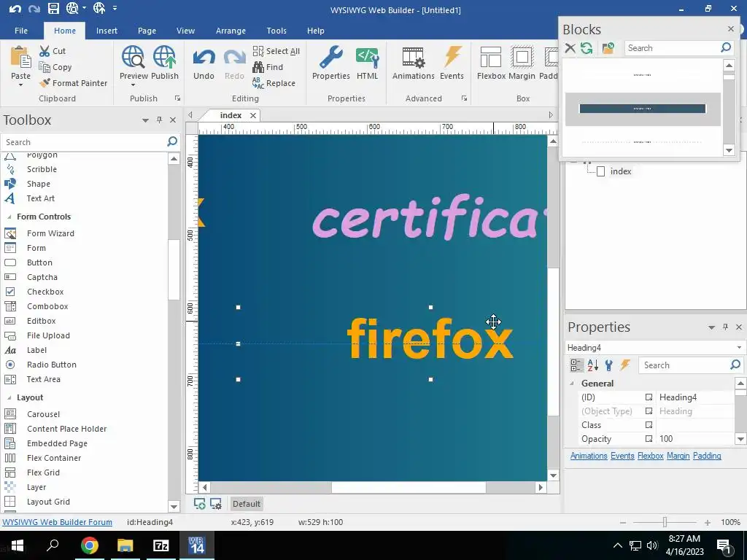This screenshot has height=560, width=747.
Task: Open the Preview dropdown arrow
Action: (133, 85)
